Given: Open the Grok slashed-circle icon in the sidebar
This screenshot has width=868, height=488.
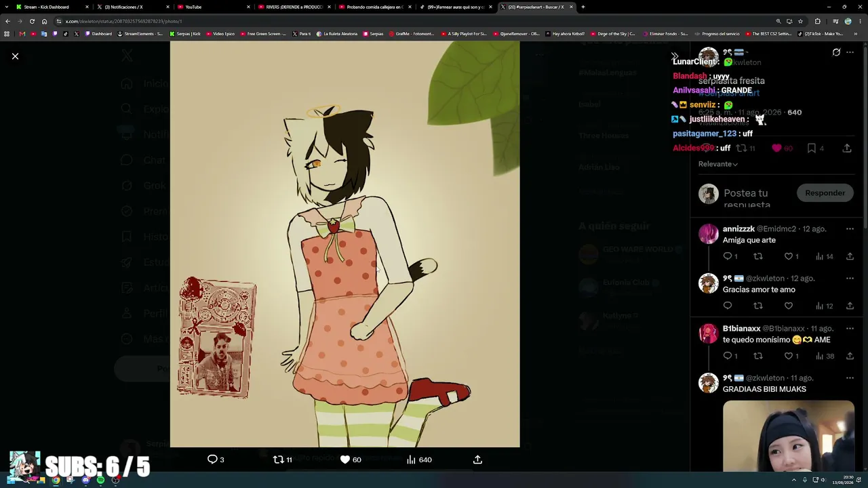Looking at the screenshot, I should point(836,52).
